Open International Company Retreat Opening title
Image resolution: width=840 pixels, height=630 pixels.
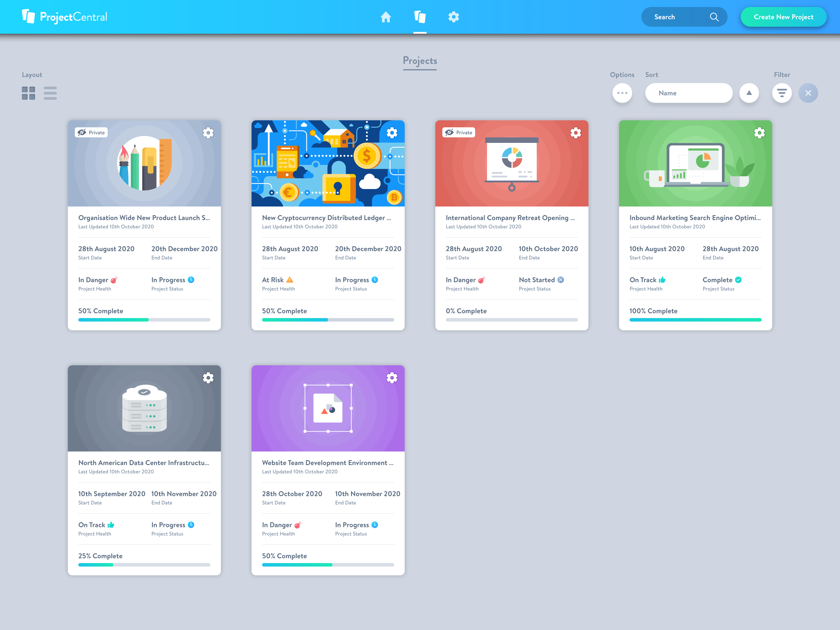[510, 218]
